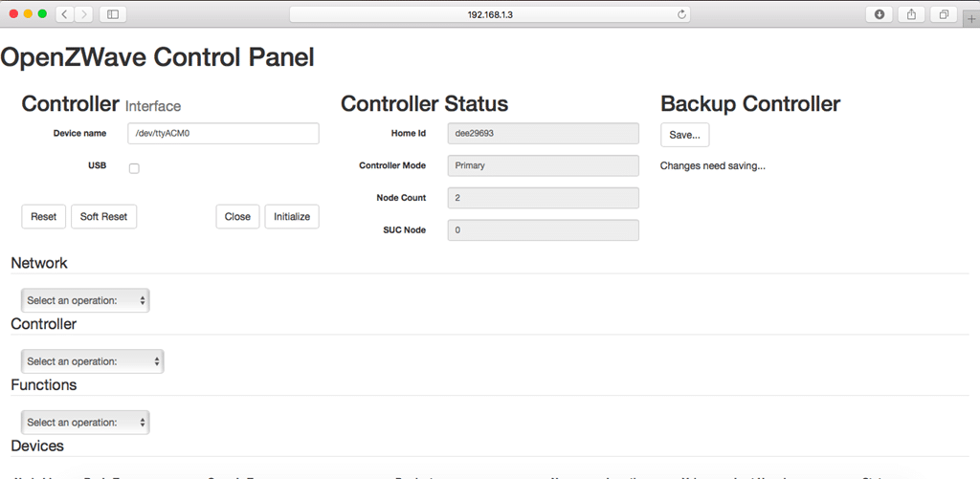The image size is (980, 479).
Task: Reload the page with refresh icon
Action: coord(681,14)
